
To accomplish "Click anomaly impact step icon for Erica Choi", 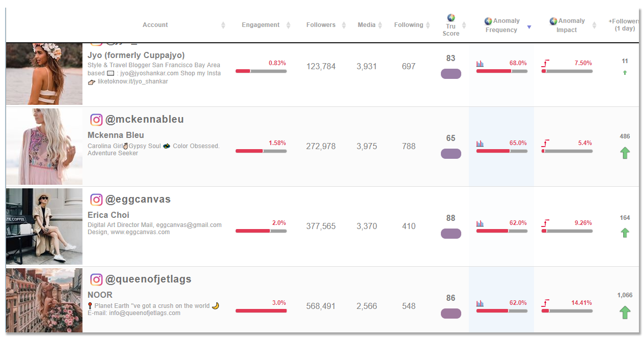I will tap(545, 223).
